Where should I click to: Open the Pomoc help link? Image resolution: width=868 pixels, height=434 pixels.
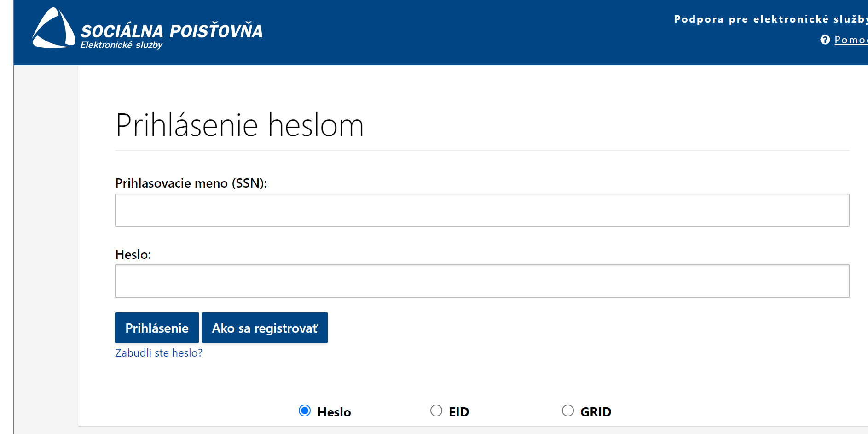tap(851, 40)
